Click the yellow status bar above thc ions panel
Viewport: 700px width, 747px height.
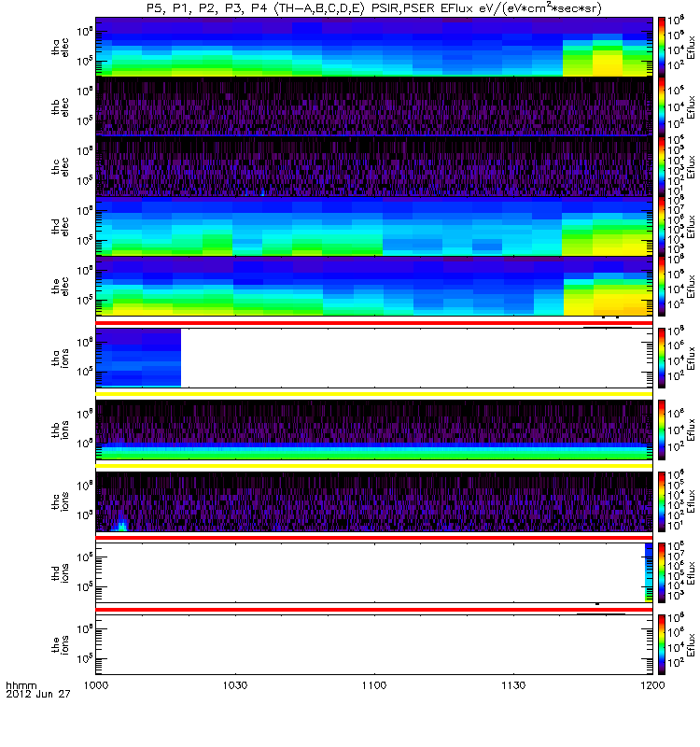click(x=374, y=466)
